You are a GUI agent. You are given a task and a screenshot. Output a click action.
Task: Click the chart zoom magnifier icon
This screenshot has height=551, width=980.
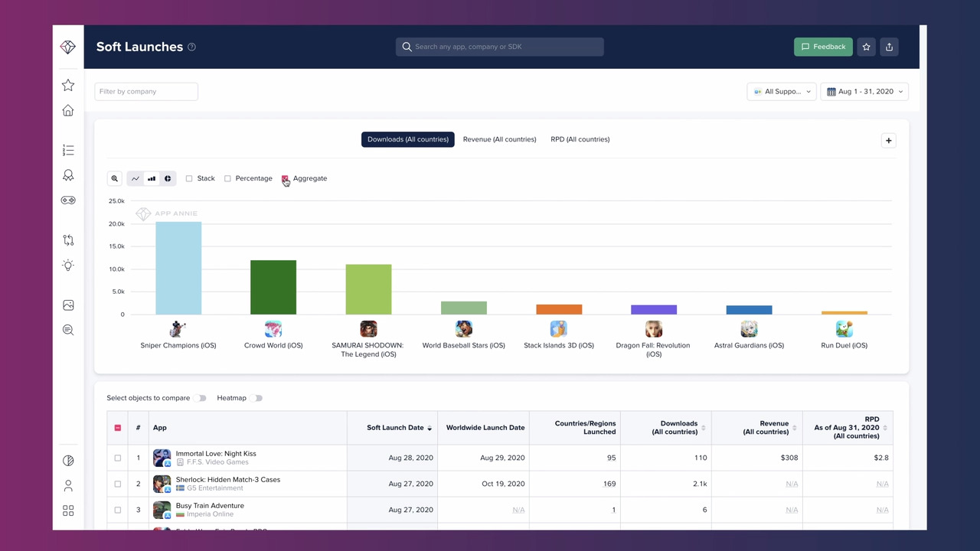[x=114, y=178]
